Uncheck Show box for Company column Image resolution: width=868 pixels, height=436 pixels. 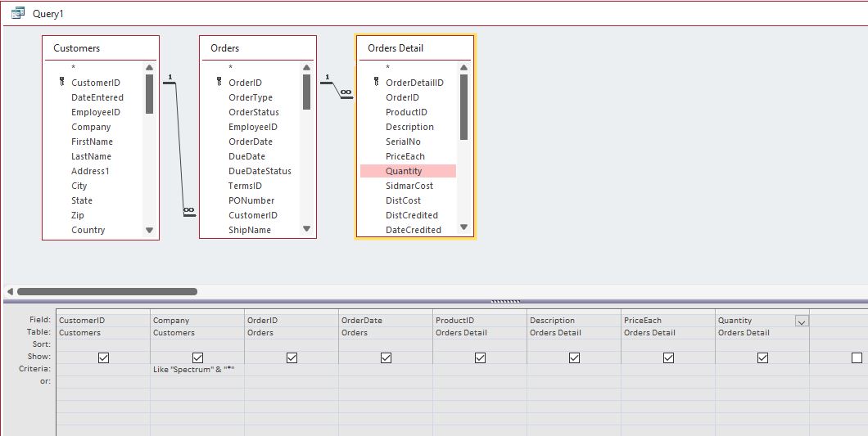[197, 357]
